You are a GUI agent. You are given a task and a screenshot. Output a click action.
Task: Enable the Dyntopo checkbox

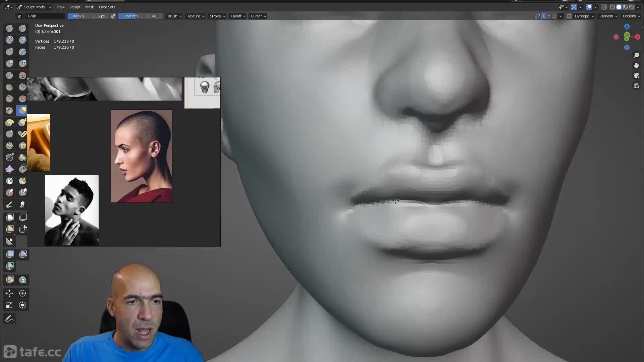(x=569, y=16)
